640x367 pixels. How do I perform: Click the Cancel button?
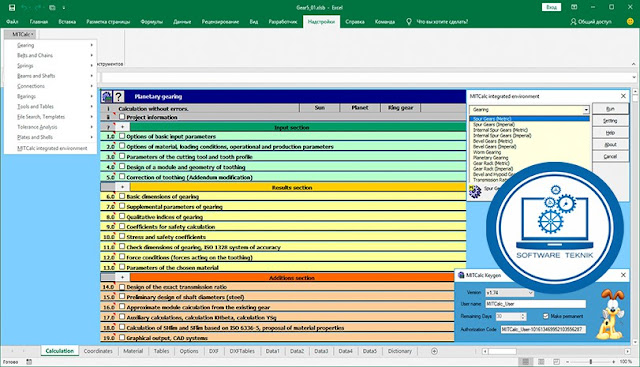(610, 156)
